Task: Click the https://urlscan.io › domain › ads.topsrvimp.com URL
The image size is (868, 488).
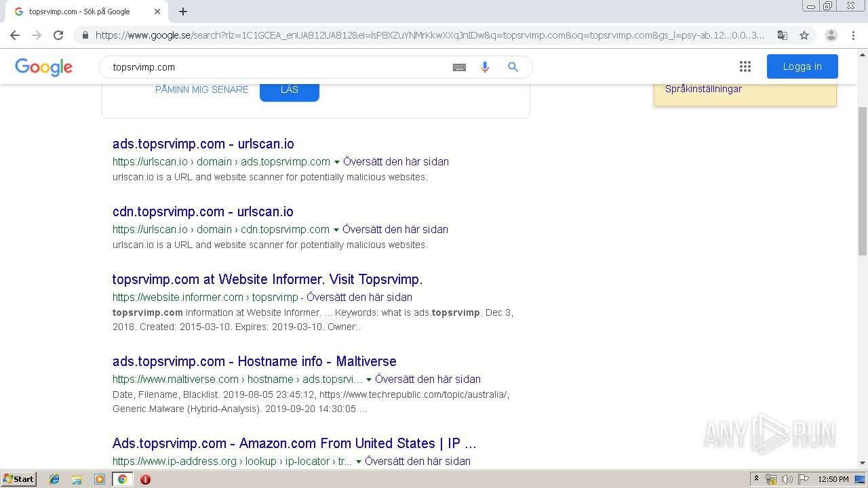Action: pyautogui.click(x=221, y=161)
